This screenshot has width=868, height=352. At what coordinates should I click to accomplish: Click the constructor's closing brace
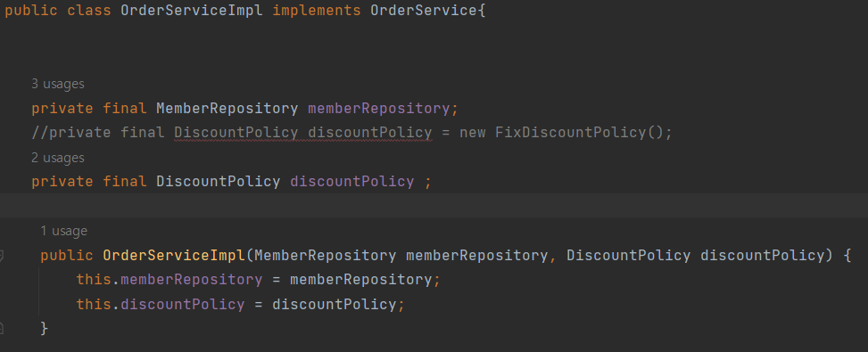45,329
